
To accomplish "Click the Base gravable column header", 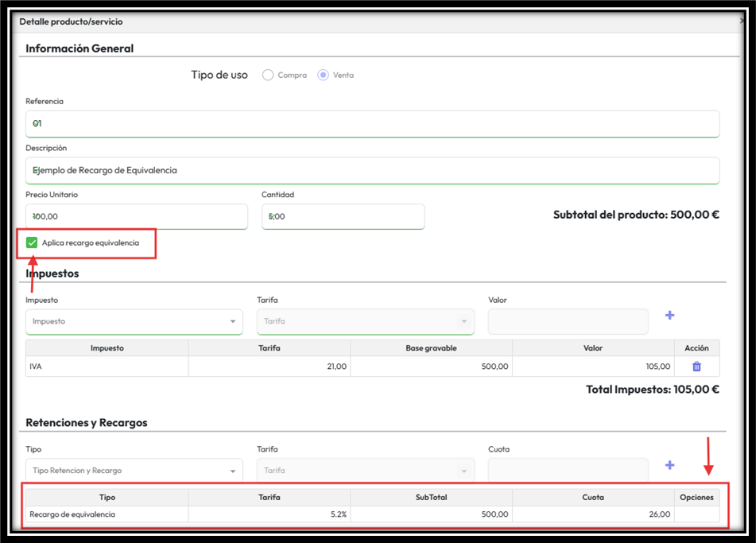I will click(431, 348).
